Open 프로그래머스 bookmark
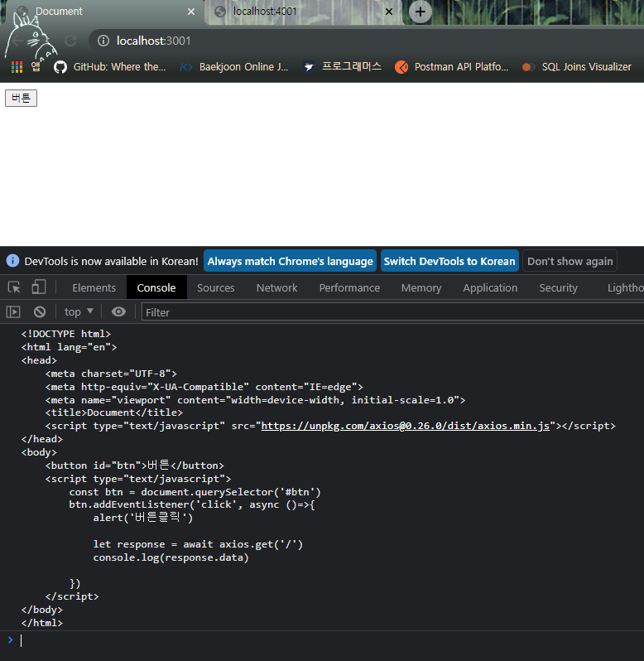 (342, 67)
